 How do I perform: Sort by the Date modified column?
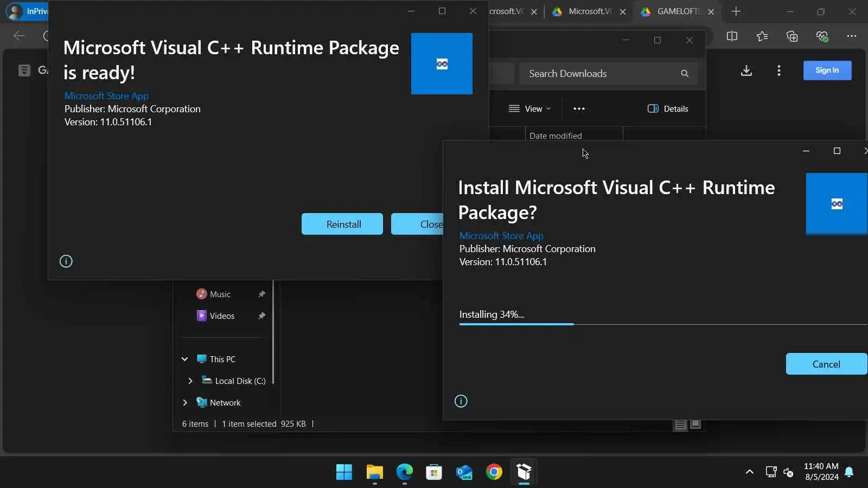pyautogui.click(x=574, y=136)
